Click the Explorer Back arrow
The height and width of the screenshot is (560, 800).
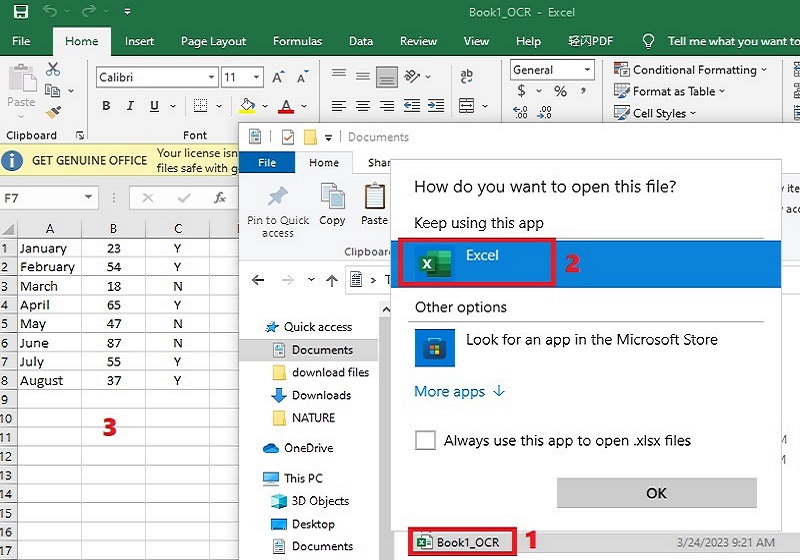coord(258,280)
